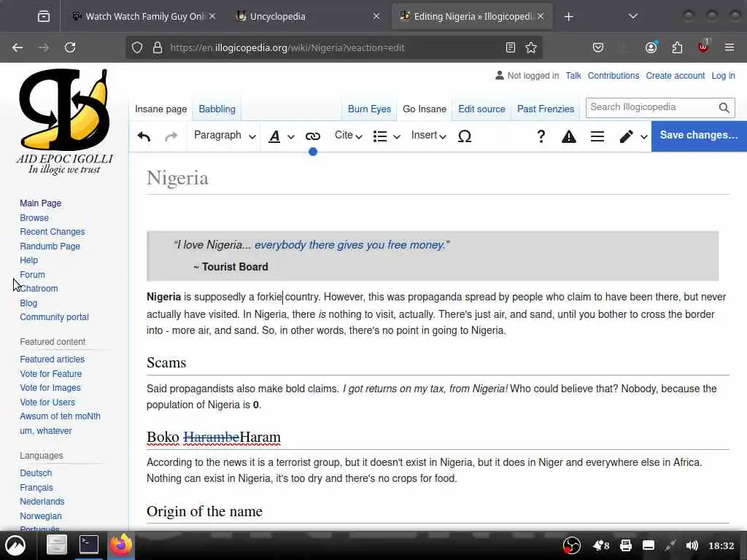Open the Contributions link
This screenshot has width=747, height=560.
click(x=613, y=76)
